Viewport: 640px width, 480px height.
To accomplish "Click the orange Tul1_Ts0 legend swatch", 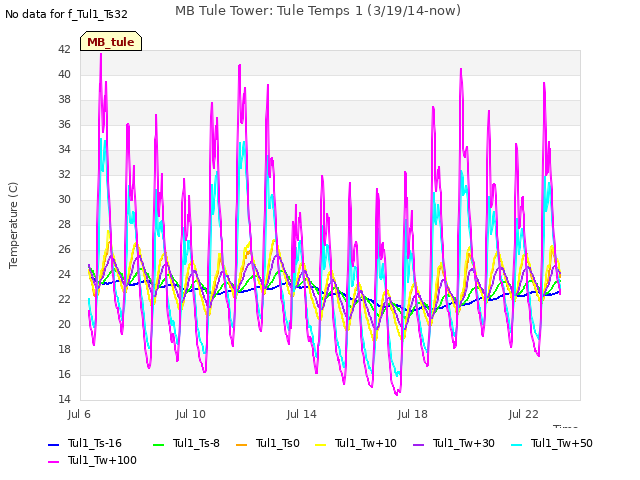I will (242, 444).
